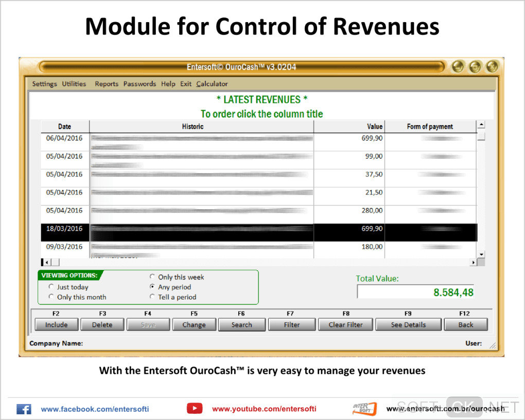
Task: Select the row with value 21,50
Action: tap(259, 196)
